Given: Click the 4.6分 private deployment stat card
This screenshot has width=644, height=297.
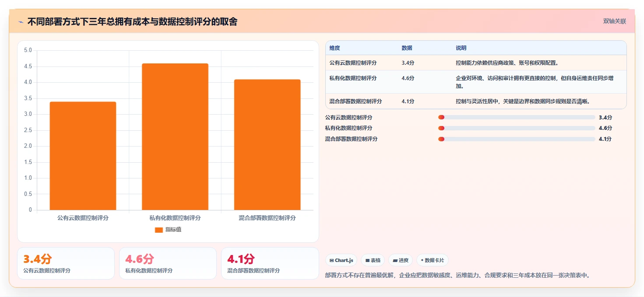Looking at the screenshot, I should (x=168, y=263).
